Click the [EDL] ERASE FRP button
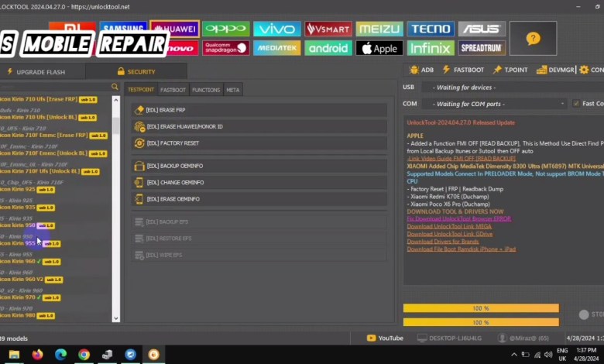Viewport: 604px width, 364px height. (x=259, y=110)
